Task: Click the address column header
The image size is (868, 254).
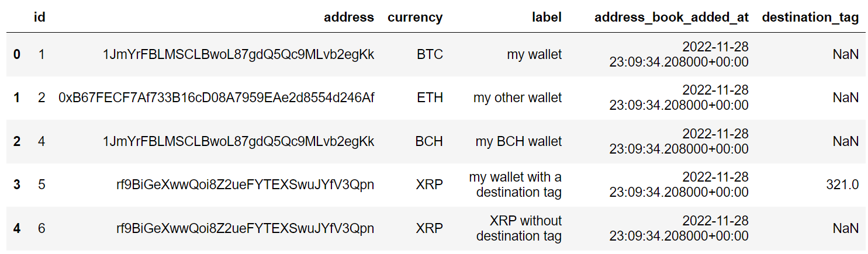Action: pyautogui.click(x=348, y=18)
